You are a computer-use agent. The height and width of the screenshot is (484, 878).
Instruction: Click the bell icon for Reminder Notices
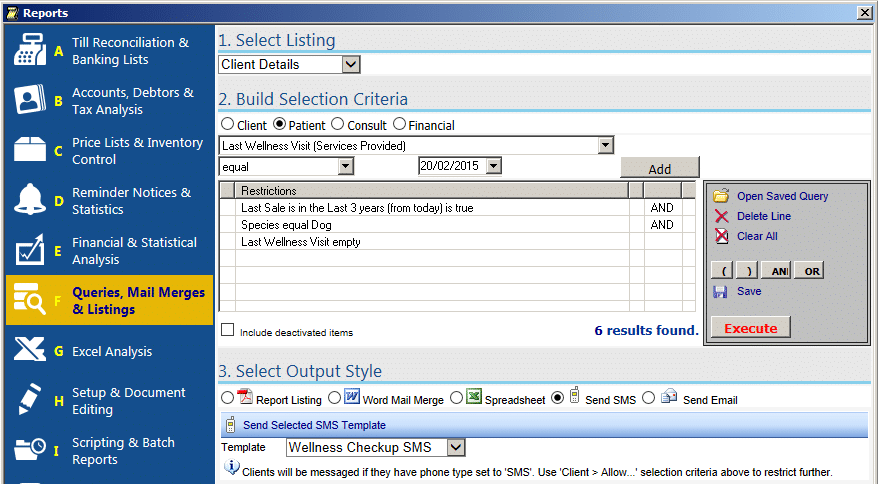point(29,199)
